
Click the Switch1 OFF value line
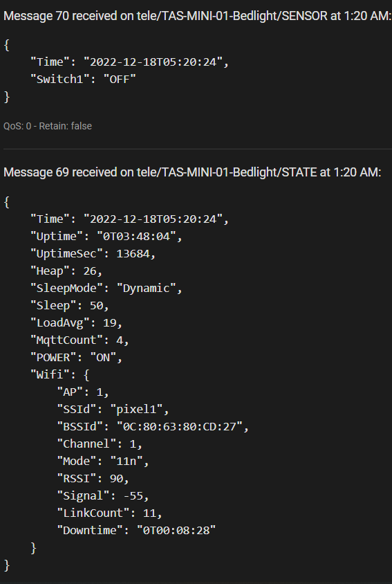click(x=83, y=79)
